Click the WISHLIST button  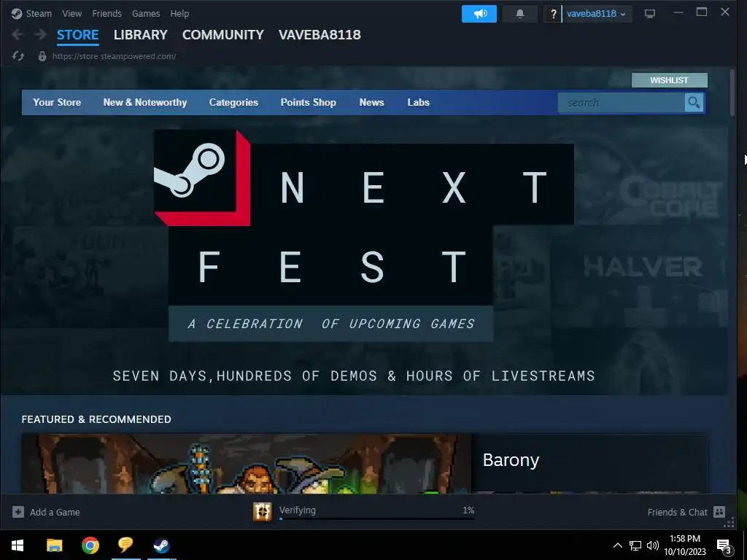tap(670, 80)
